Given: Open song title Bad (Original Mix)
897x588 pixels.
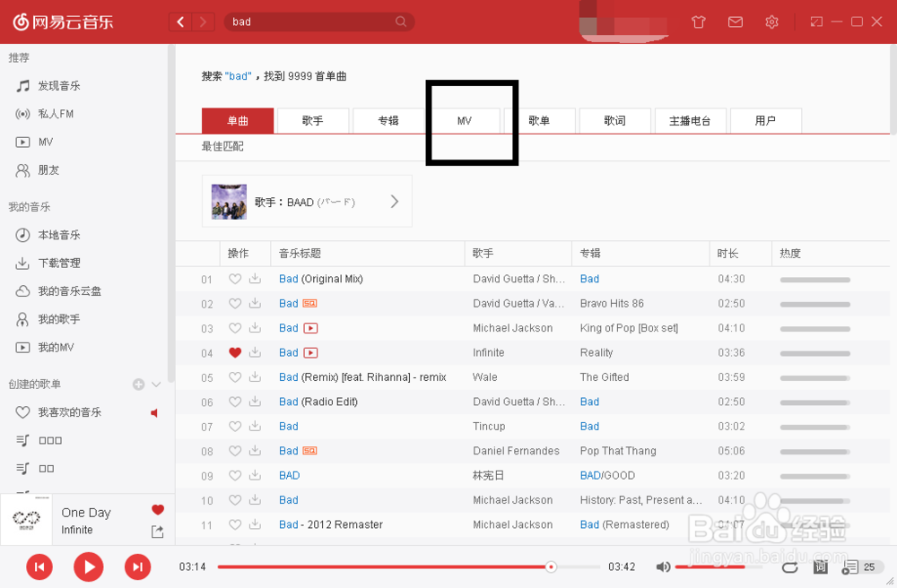Looking at the screenshot, I should (321, 279).
